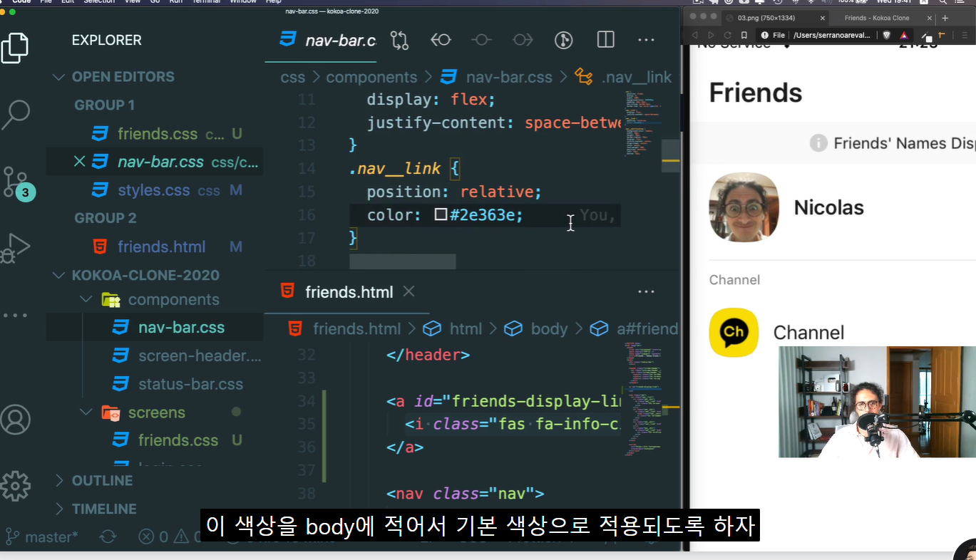This screenshot has height=560, width=976.
Task: Collapse the screens folder
Action: pyautogui.click(x=86, y=413)
